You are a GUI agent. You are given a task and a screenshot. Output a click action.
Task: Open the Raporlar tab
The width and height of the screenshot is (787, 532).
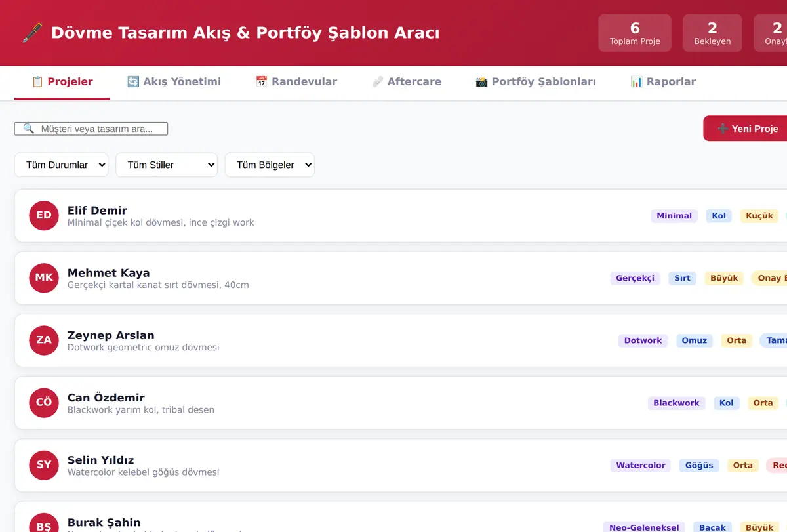pos(663,82)
